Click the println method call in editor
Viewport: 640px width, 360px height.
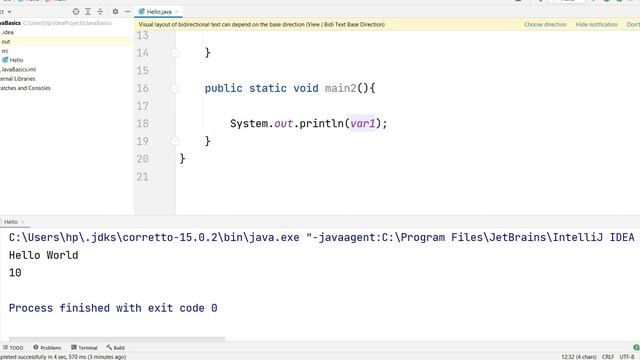[322, 124]
